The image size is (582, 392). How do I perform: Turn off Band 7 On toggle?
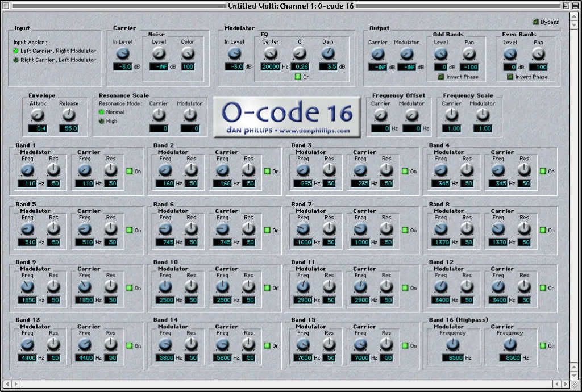(x=405, y=230)
